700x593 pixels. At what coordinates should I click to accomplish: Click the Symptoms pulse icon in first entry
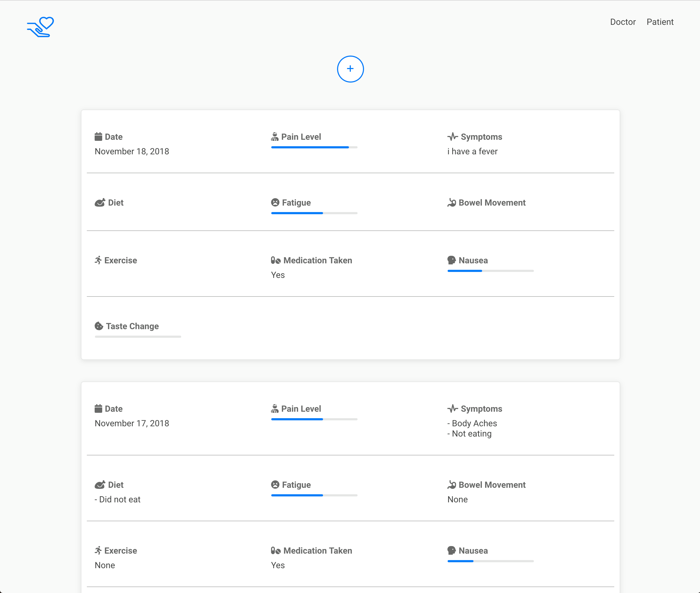452,137
